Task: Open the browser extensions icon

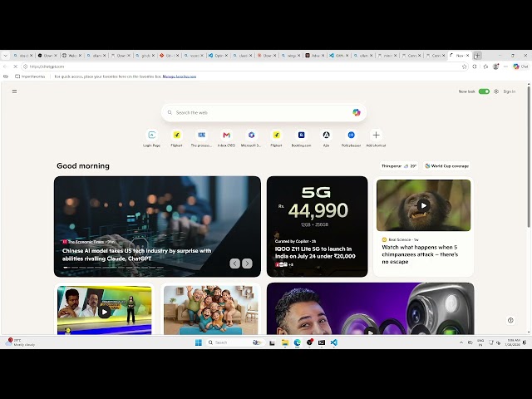Action: 475,66
